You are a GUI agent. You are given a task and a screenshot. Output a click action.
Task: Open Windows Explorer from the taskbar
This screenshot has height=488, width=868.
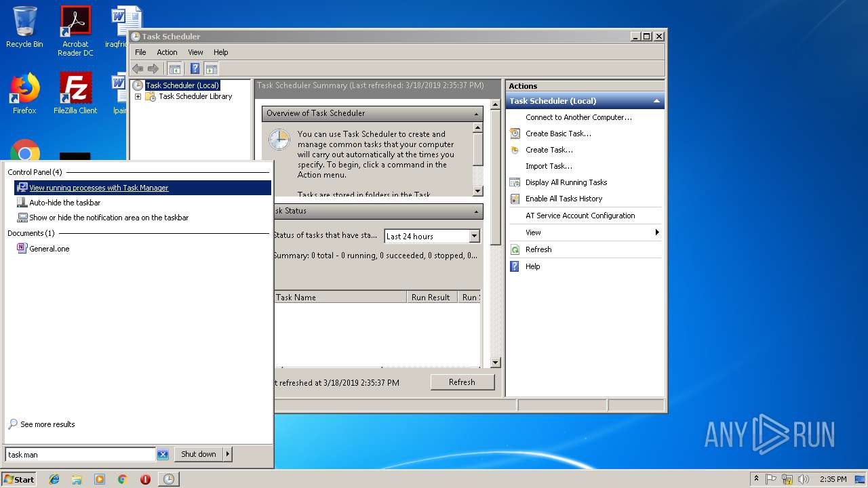click(77, 479)
